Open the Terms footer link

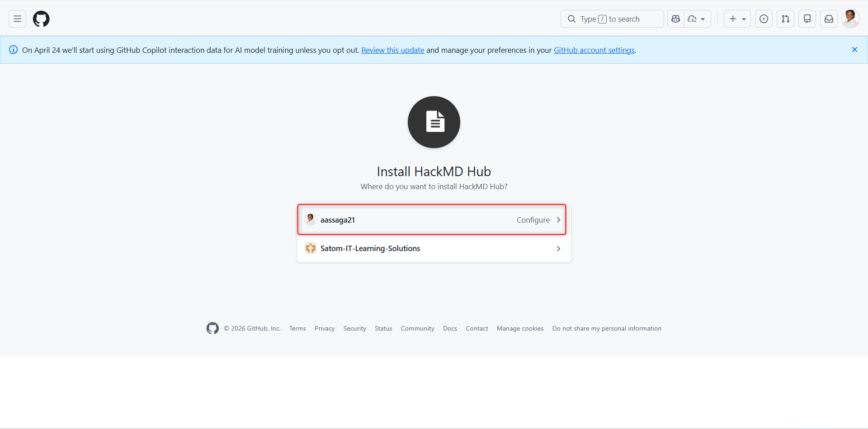(x=297, y=328)
